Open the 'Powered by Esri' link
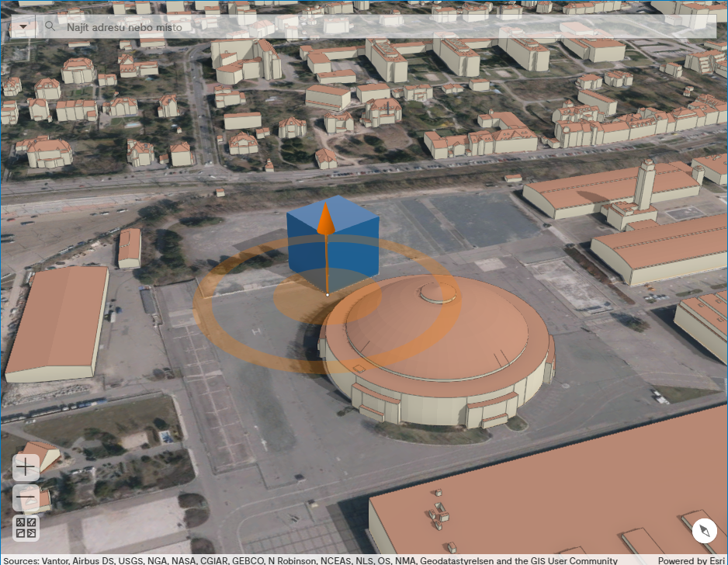 [x=693, y=560]
